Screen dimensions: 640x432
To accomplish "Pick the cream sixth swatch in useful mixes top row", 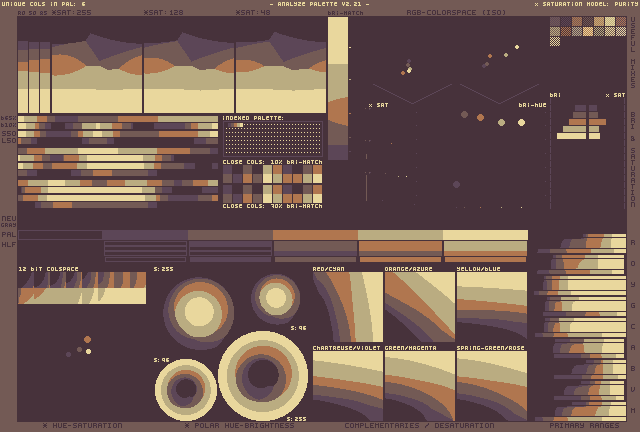I will pyautogui.click(x=610, y=22).
